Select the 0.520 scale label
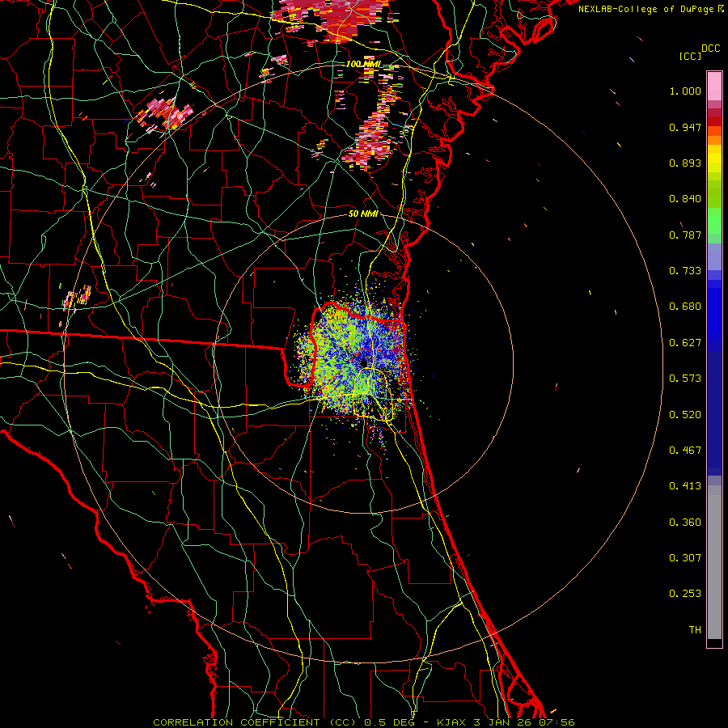Screen dimensions: 728x728 [685, 415]
